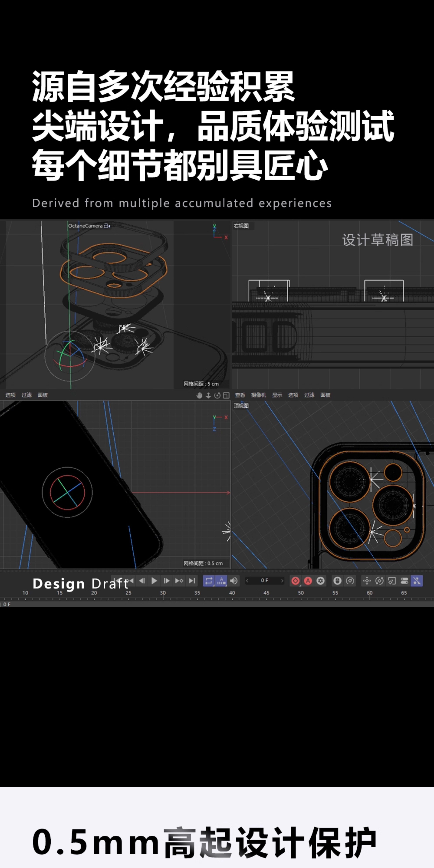Click the record keyframe button
The width and height of the screenshot is (434, 868).
point(296,581)
